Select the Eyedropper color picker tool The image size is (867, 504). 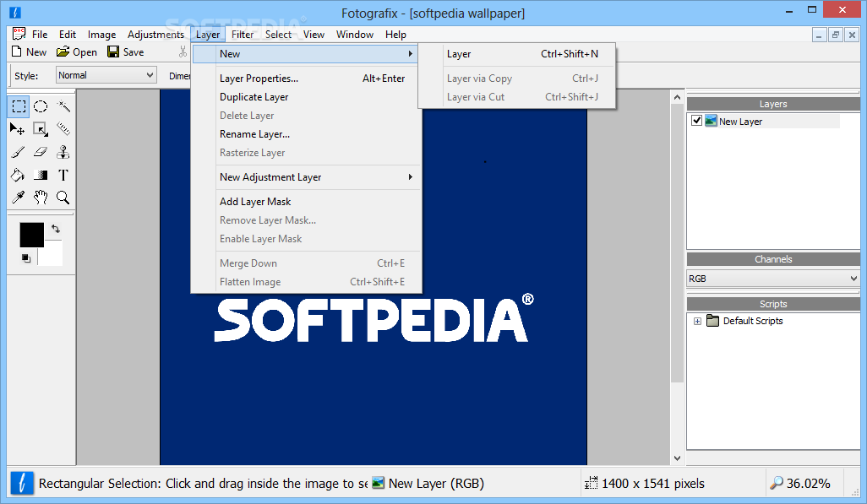pyautogui.click(x=18, y=198)
